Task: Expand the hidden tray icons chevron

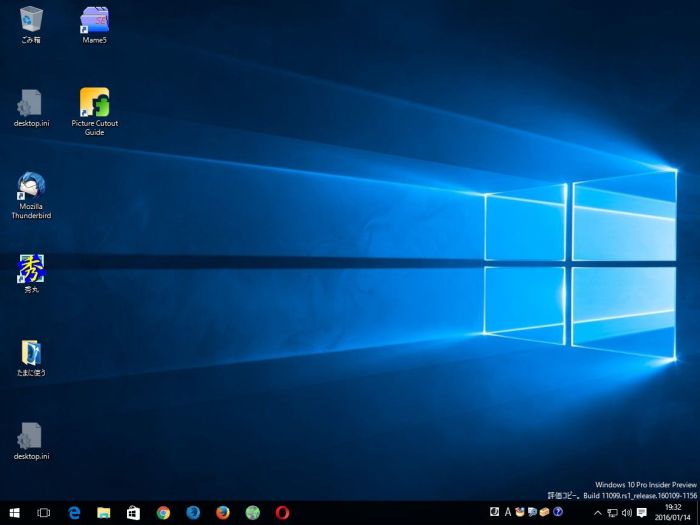Action: pyautogui.click(x=597, y=513)
